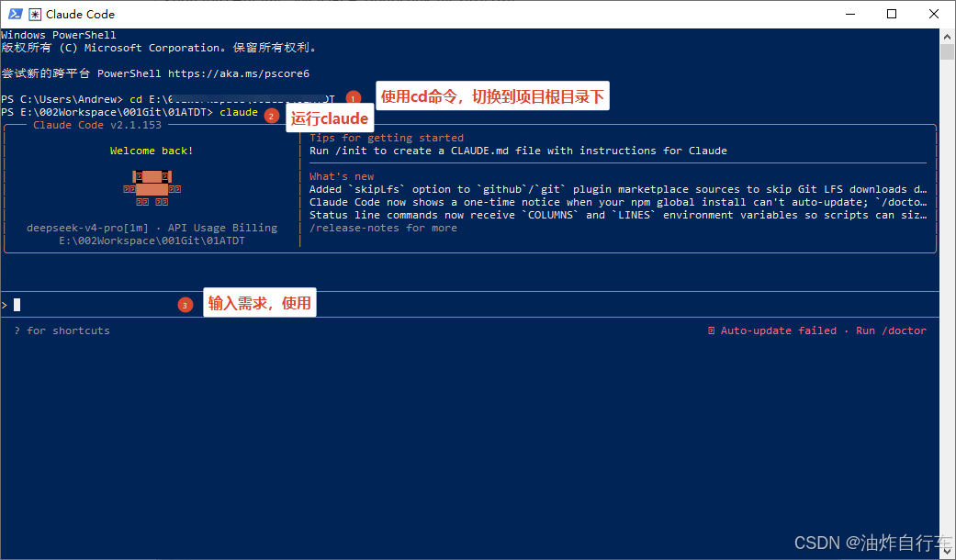The height and width of the screenshot is (560, 956).
Task: Click the 'Added `skipLfs` option' line
Action: coord(618,189)
